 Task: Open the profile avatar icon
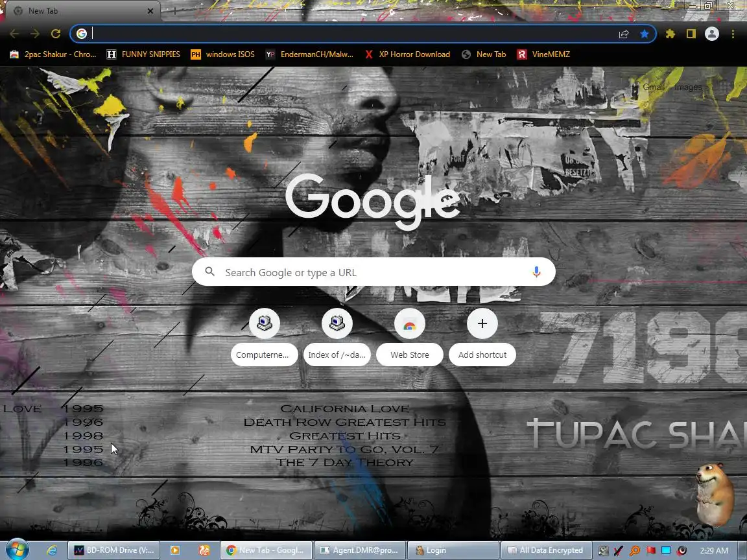[x=712, y=34]
